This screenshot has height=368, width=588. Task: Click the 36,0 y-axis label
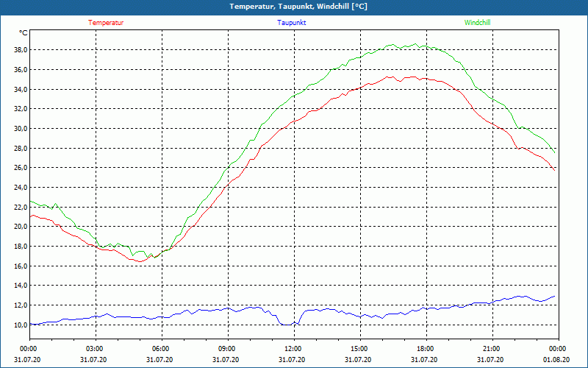click(x=21, y=69)
